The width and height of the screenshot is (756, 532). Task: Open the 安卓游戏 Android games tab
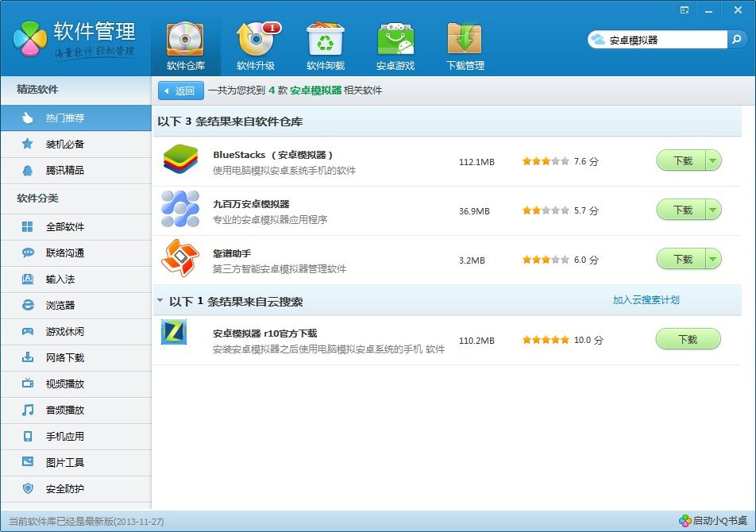395,47
